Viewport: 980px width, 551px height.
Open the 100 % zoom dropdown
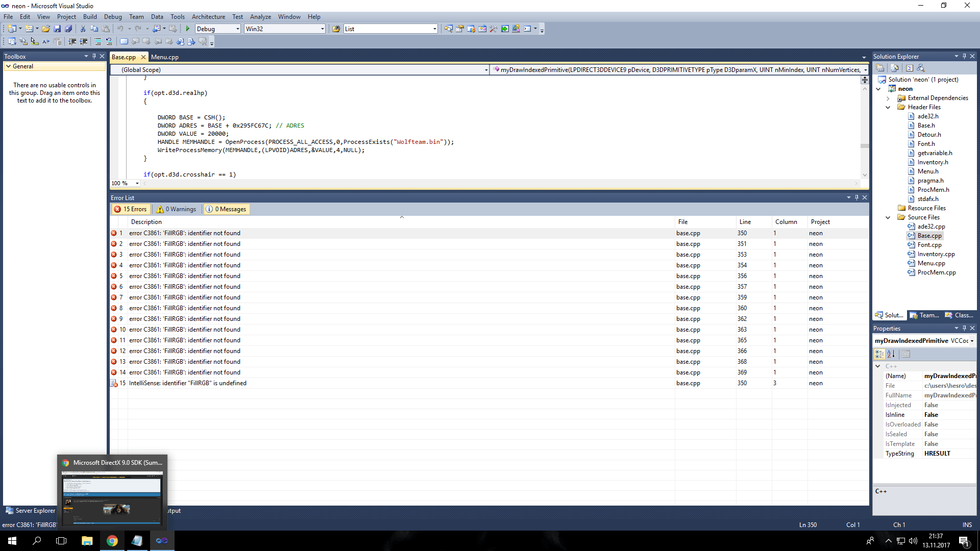pos(137,183)
